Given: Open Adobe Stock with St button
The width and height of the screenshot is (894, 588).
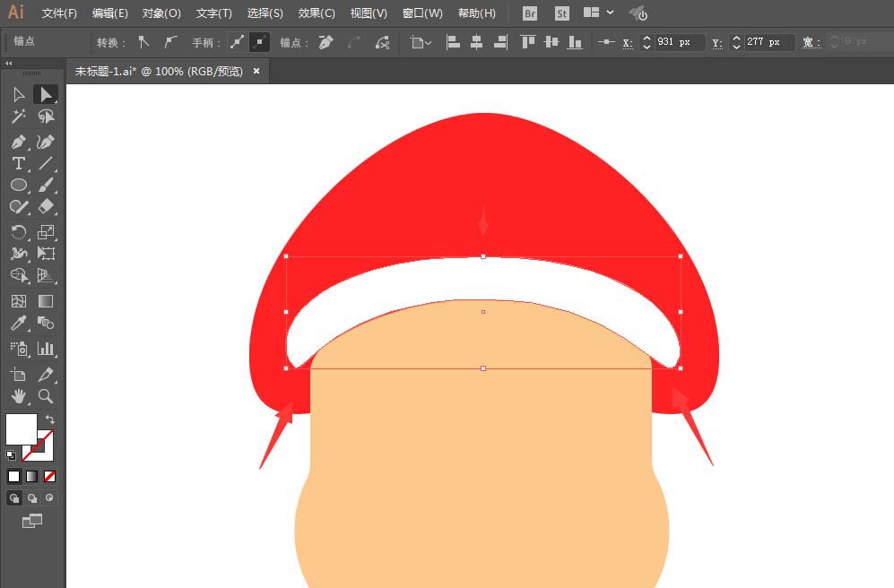Looking at the screenshot, I should pos(561,13).
